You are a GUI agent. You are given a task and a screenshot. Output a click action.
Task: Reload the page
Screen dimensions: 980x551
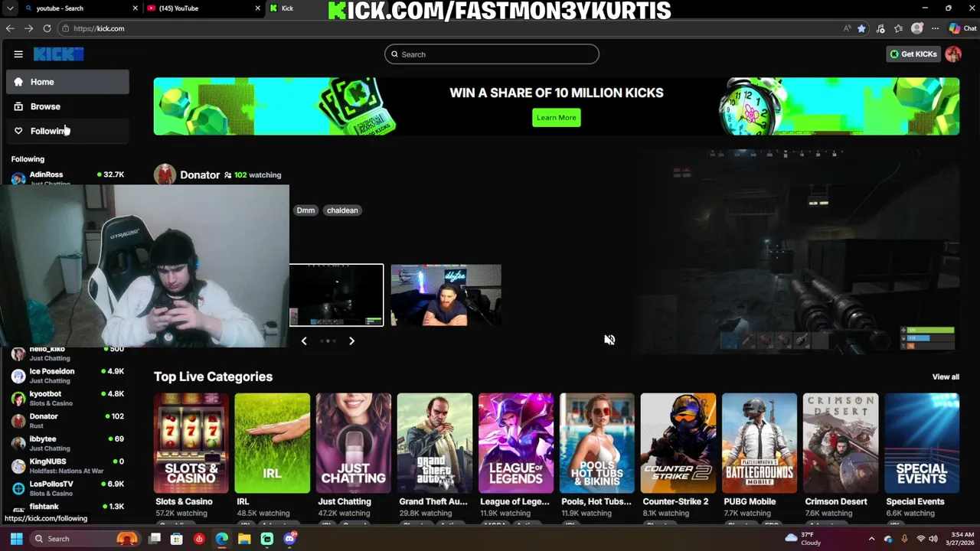47,28
